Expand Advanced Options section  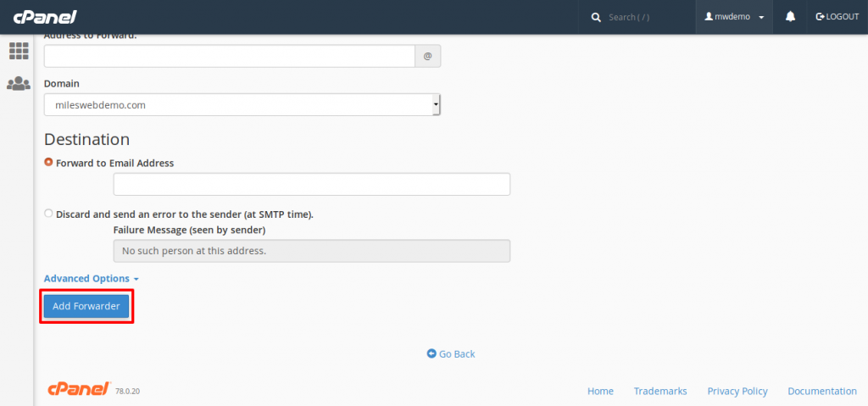(91, 279)
